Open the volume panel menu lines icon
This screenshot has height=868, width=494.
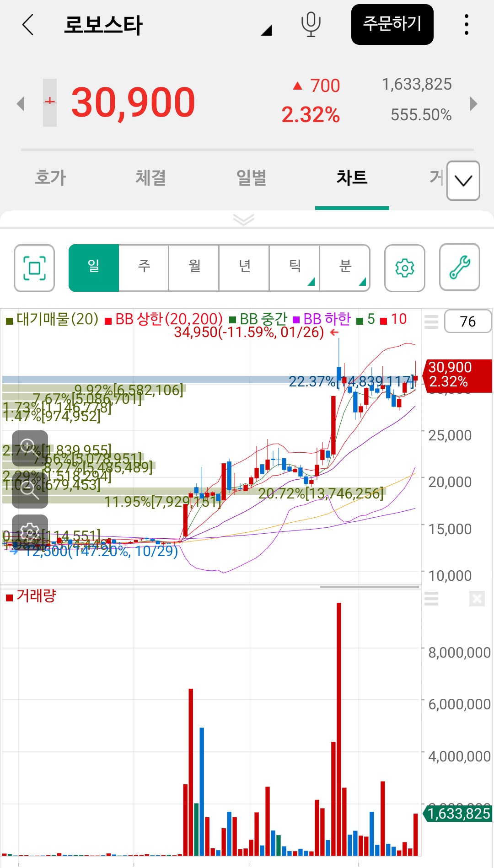[x=431, y=598]
